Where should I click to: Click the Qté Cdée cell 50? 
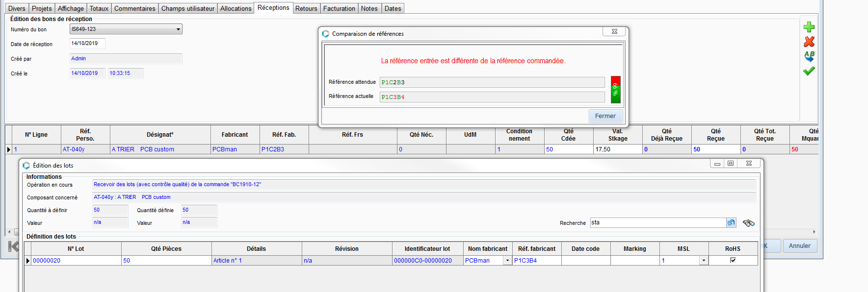click(569, 149)
